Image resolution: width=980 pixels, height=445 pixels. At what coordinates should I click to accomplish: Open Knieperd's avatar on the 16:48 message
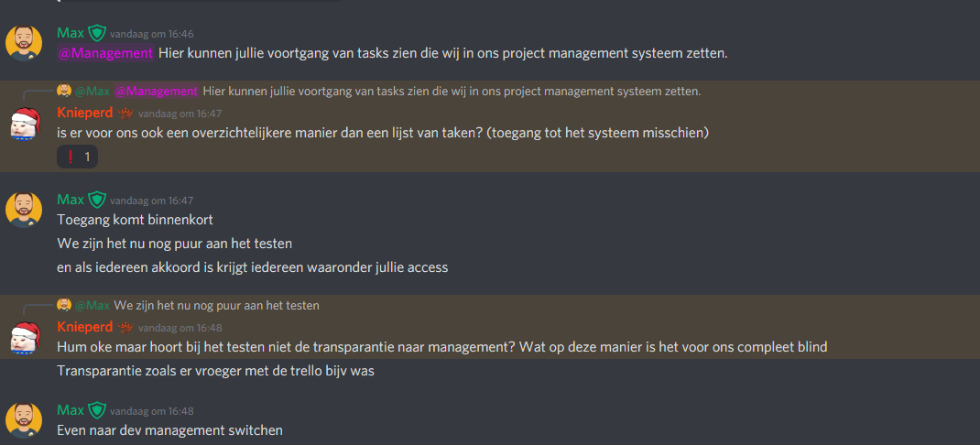pos(24,337)
